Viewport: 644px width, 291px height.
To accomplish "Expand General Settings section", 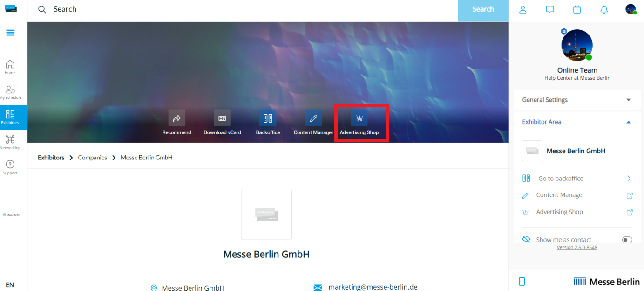I will coord(577,100).
